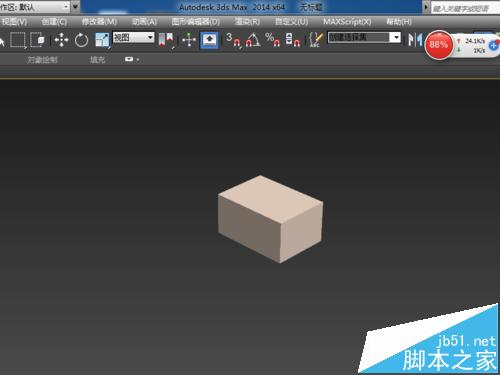This screenshot has height=375, width=500.
Task: Click the Select and Manipulate icon
Action: (x=189, y=40)
